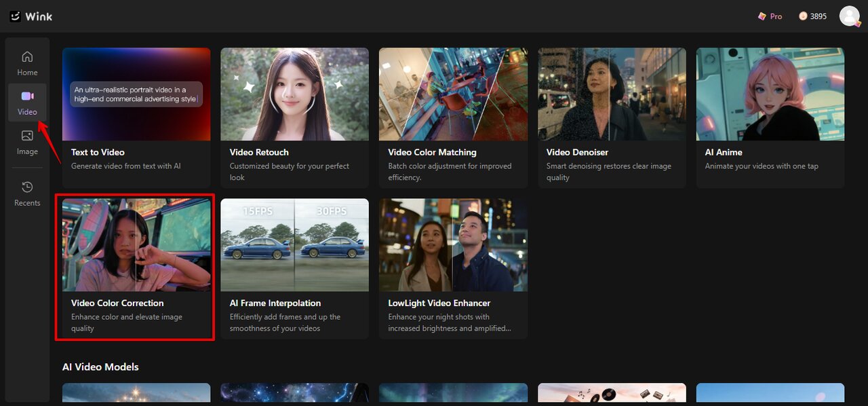This screenshot has height=406, width=868.
Task: Open the Home sidebar section
Action: click(x=27, y=63)
